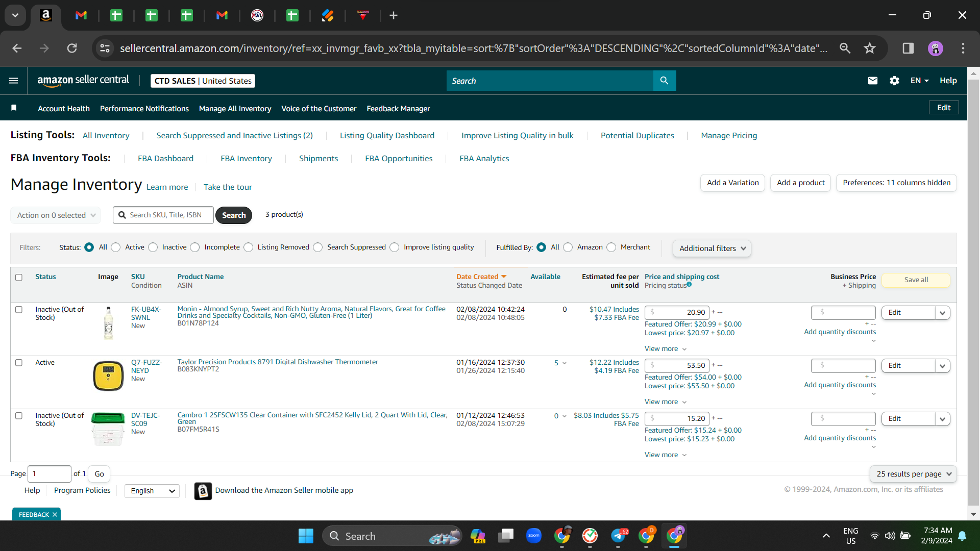
Task: Close the Feedback tab with the X icon
Action: click(x=55, y=515)
